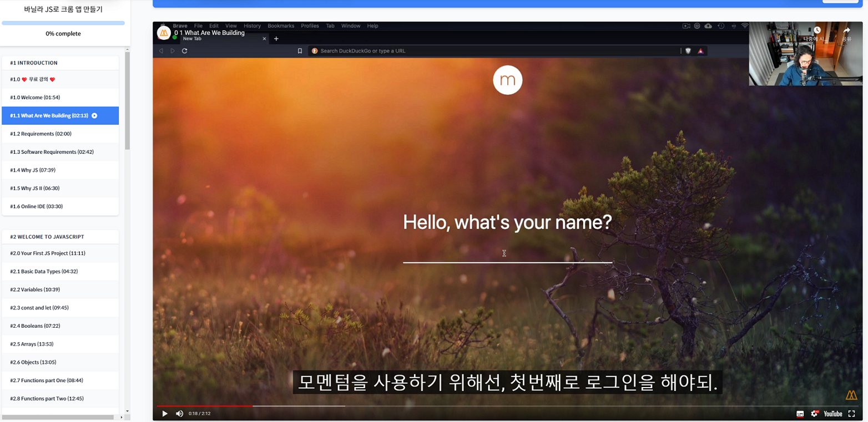Click the share arrow icon on video
This screenshot has height=422, width=868.
846,30
